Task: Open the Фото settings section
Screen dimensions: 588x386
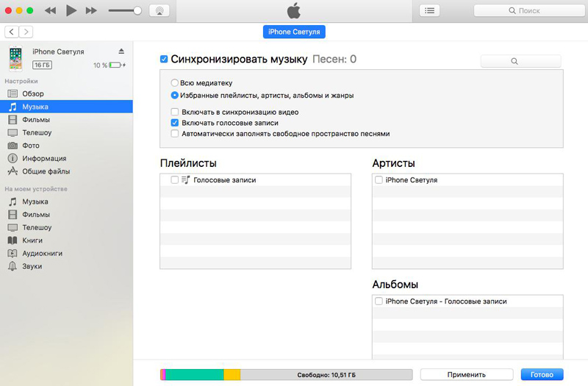Action: click(66, 146)
